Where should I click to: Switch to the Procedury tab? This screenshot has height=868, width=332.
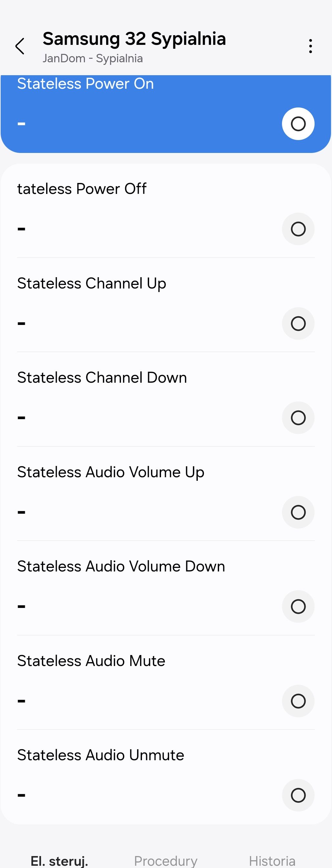coord(166,860)
